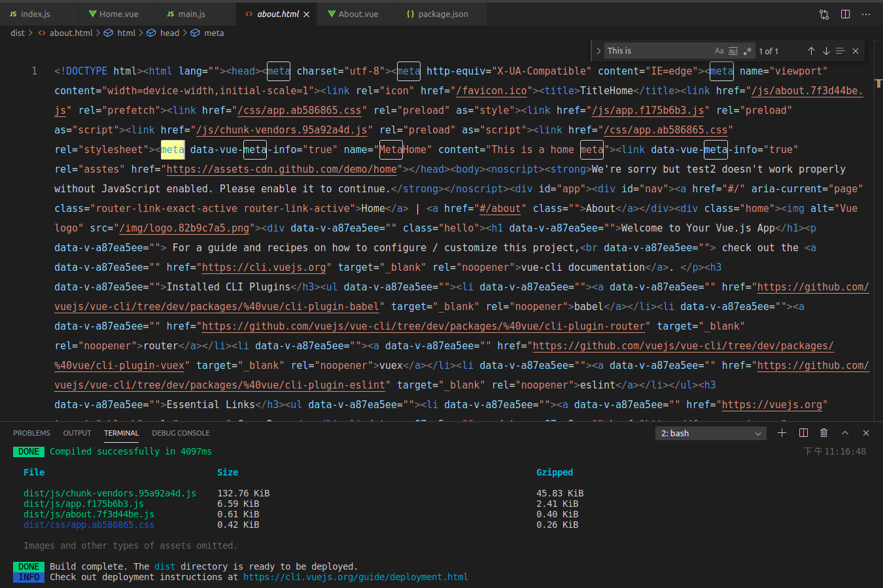Viewport: 883px width, 588px height.
Task: Go to previous match arrow
Action: (811, 51)
